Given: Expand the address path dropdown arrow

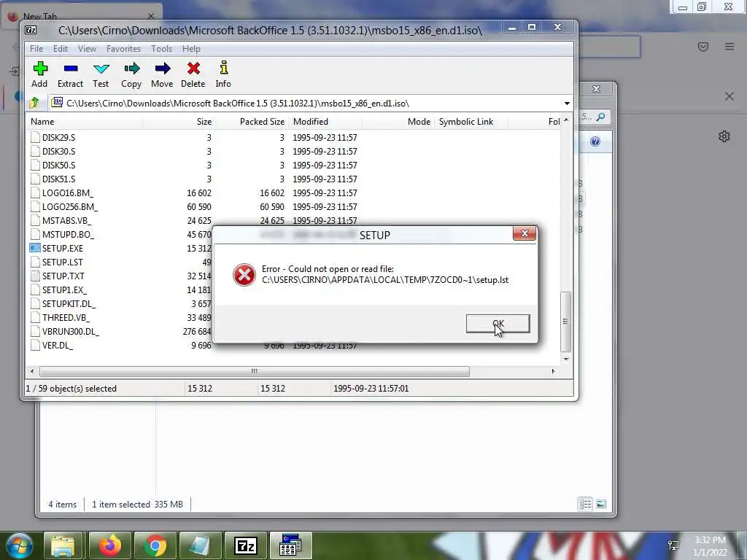Looking at the screenshot, I should coord(567,104).
